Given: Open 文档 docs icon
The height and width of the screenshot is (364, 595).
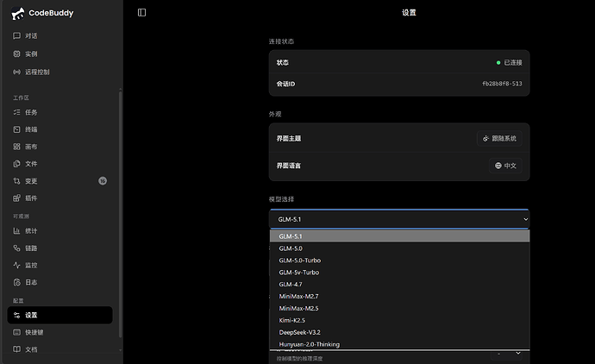Looking at the screenshot, I should click(x=16, y=349).
